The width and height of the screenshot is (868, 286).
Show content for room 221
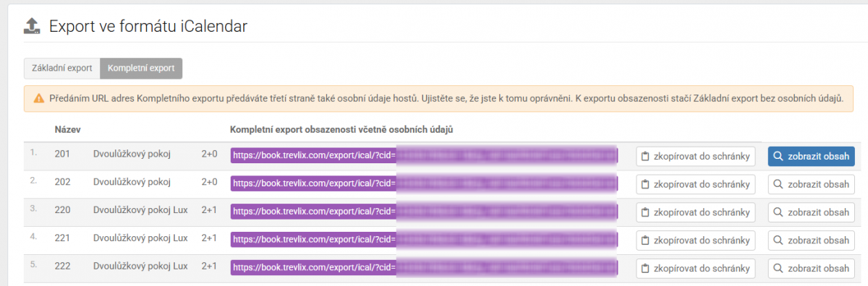click(812, 240)
